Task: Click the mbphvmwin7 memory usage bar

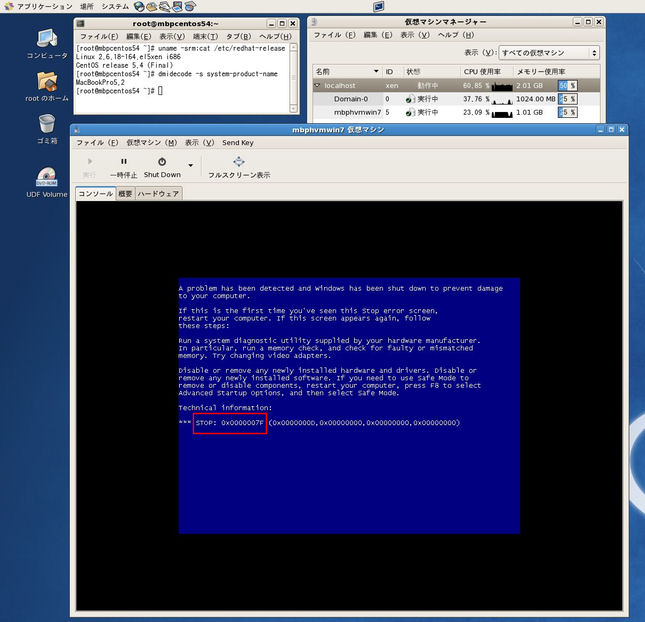Action: (568, 112)
